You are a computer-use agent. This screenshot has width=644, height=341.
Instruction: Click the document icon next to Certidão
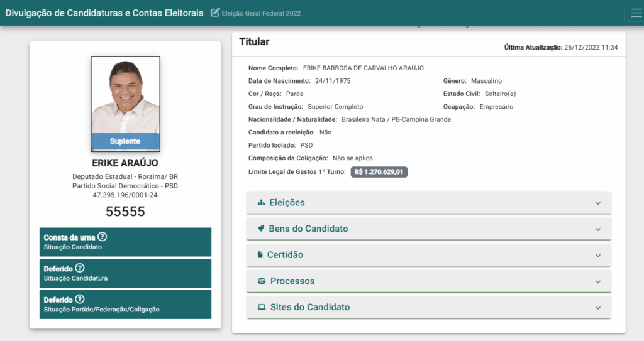coord(260,255)
